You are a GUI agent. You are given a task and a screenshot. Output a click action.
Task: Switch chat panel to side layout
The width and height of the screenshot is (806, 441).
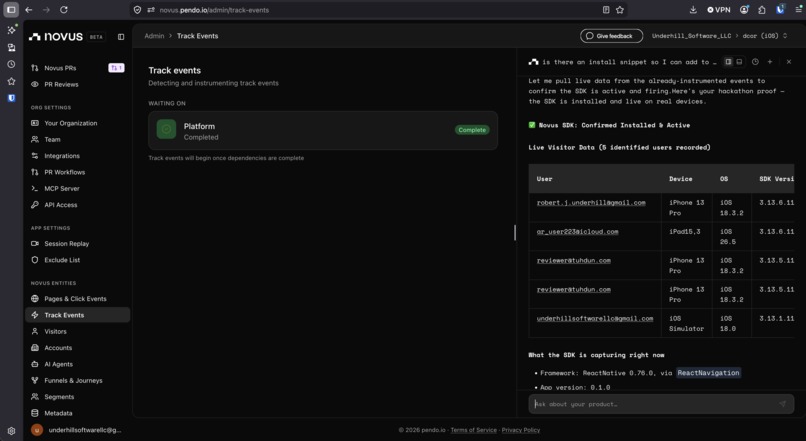pos(728,62)
